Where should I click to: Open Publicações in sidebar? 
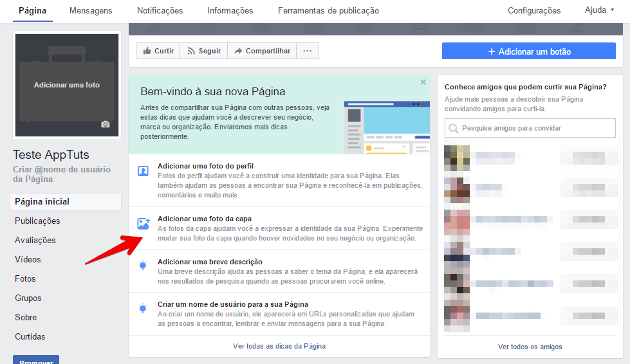point(37,221)
